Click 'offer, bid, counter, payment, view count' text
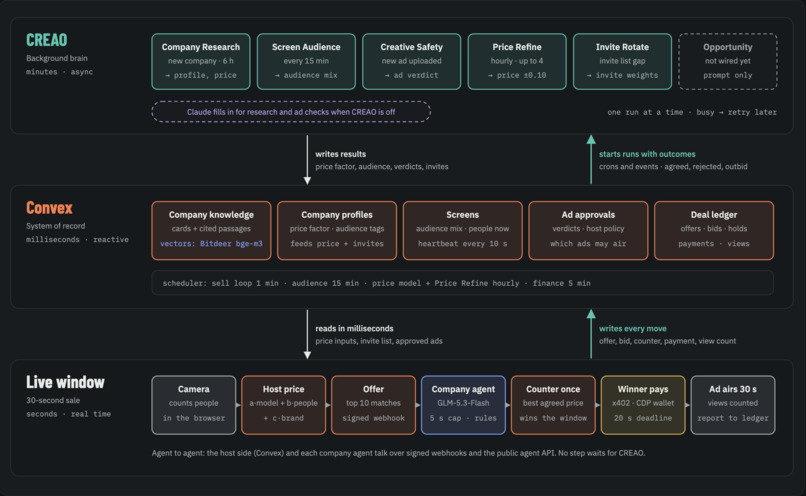The width and height of the screenshot is (806, 496). tap(667, 341)
